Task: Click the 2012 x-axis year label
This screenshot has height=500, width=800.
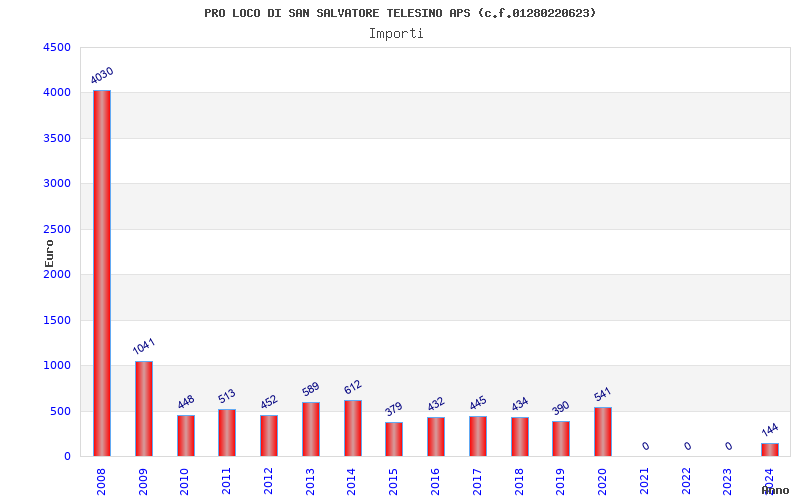Action: 268,481
